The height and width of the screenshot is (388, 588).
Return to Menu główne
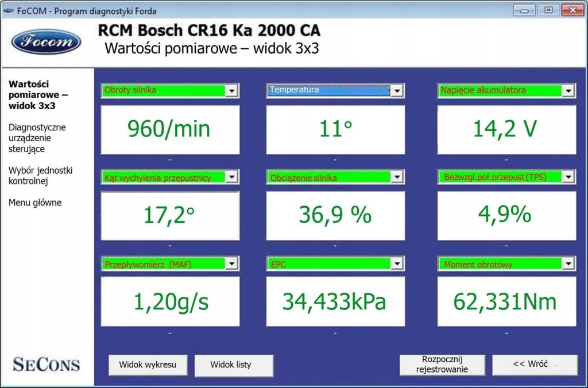[35, 203]
